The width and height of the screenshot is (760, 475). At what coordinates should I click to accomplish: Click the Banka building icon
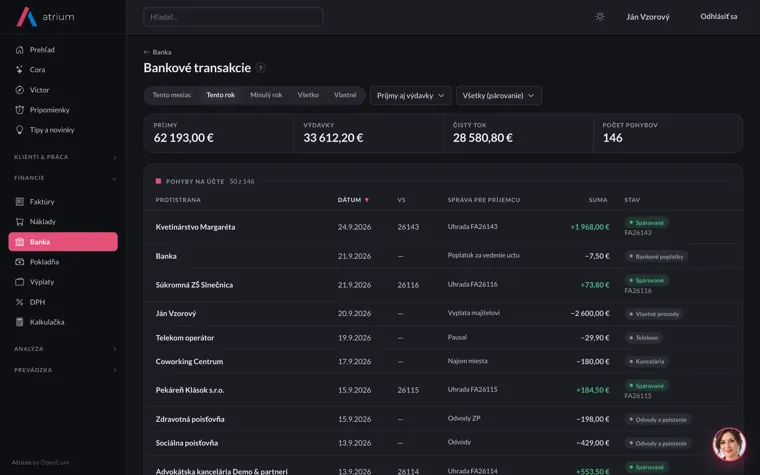(x=19, y=241)
